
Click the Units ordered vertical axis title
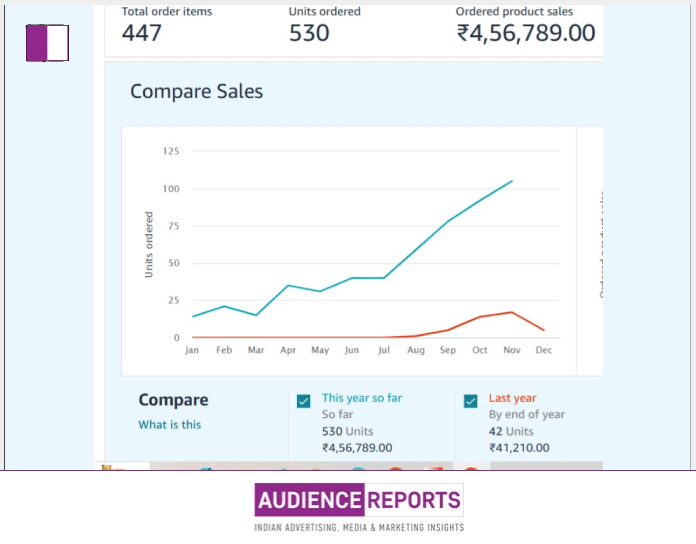click(x=149, y=243)
